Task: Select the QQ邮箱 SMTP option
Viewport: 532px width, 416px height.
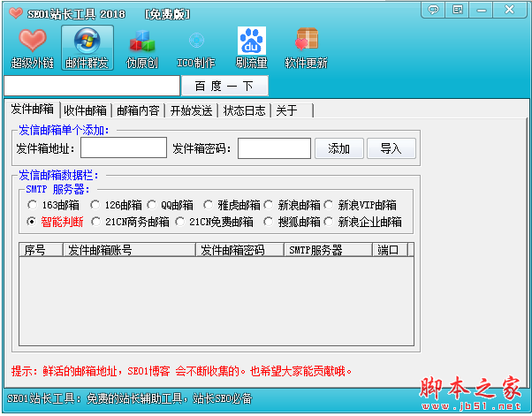Action: coord(170,205)
